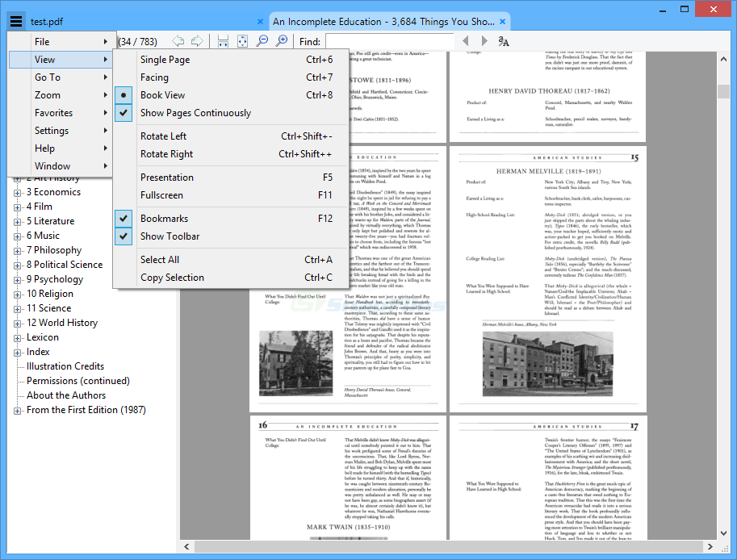The image size is (737, 560).
Task: Expand the Lexicon bookmark
Action: click(17, 338)
